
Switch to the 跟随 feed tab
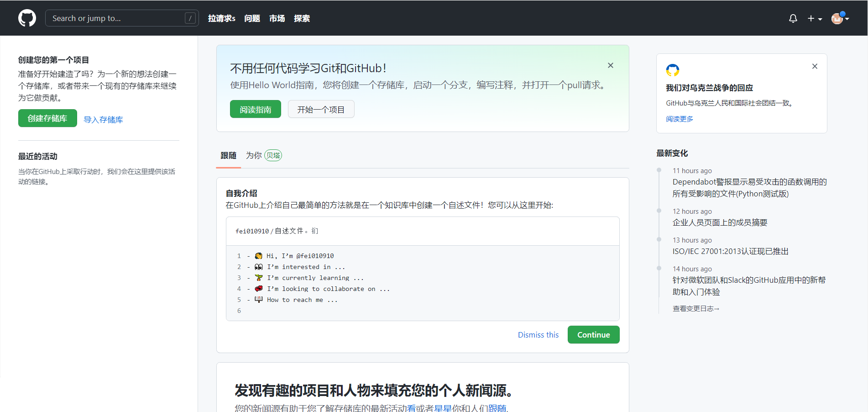pos(228,156)
